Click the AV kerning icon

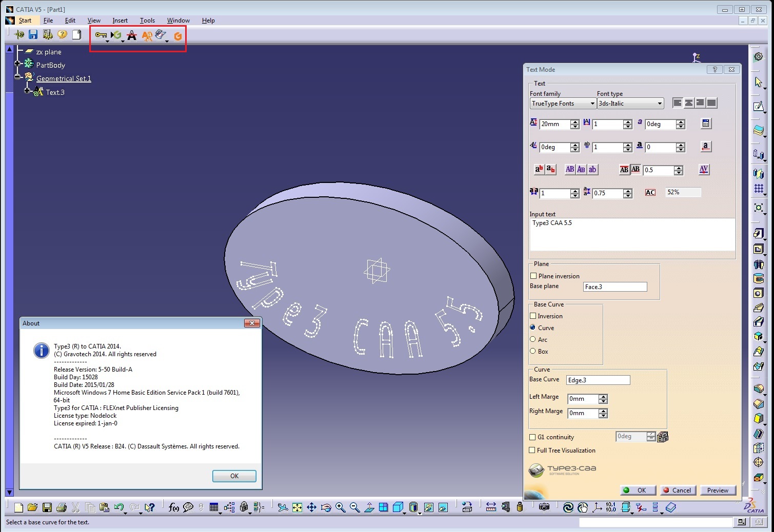(x=704, y=169)
